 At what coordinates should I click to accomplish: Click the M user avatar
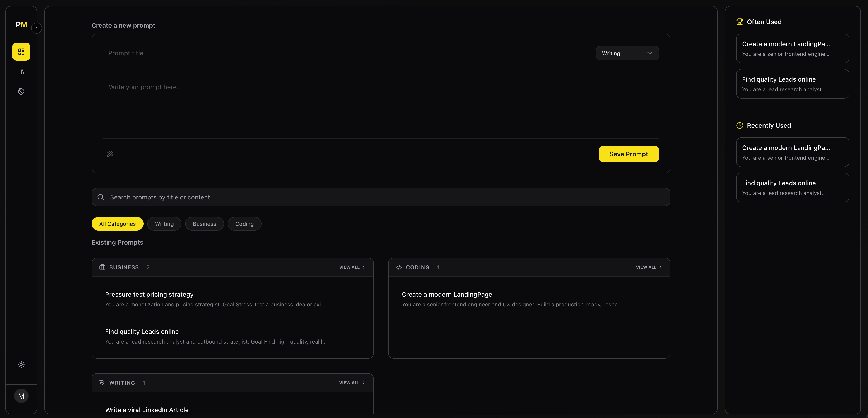pos(21,396)
